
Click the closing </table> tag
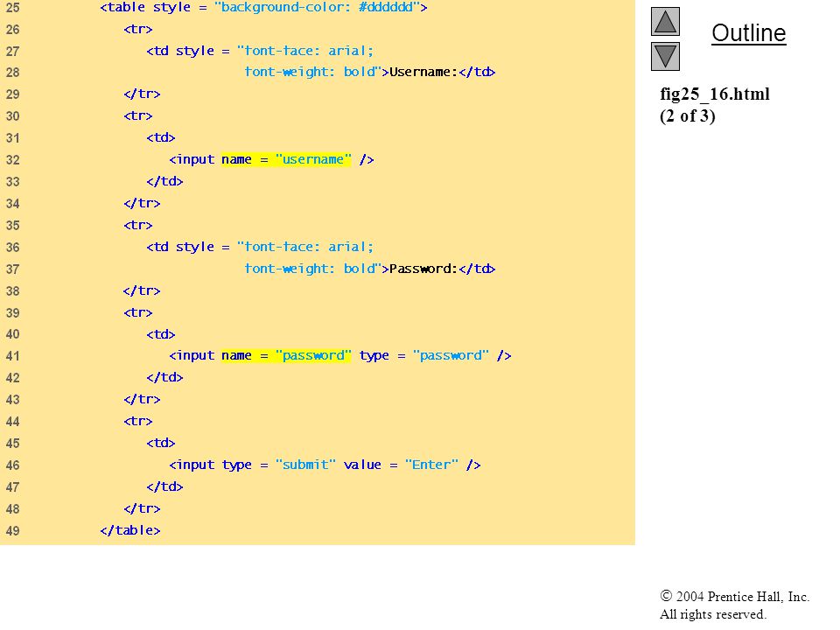(x=130, y=530)
